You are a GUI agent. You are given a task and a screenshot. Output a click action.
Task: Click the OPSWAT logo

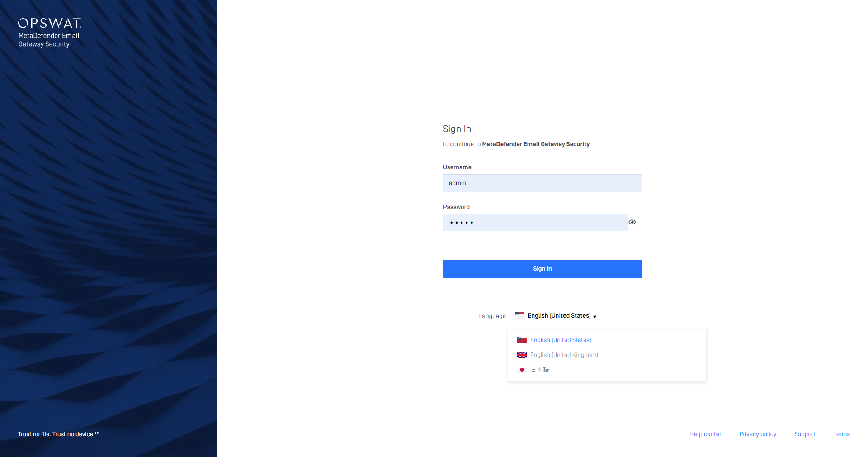(50, 23)
